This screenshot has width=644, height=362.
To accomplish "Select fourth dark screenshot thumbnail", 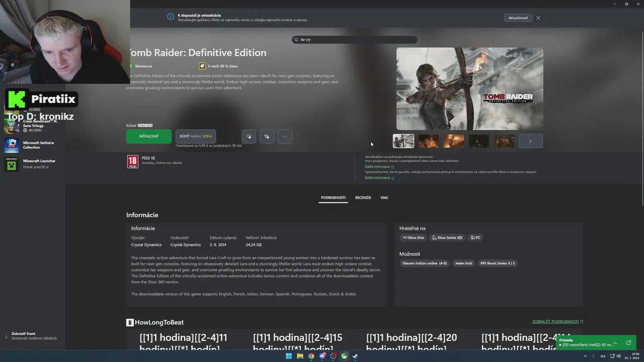I will click(479, 141).
